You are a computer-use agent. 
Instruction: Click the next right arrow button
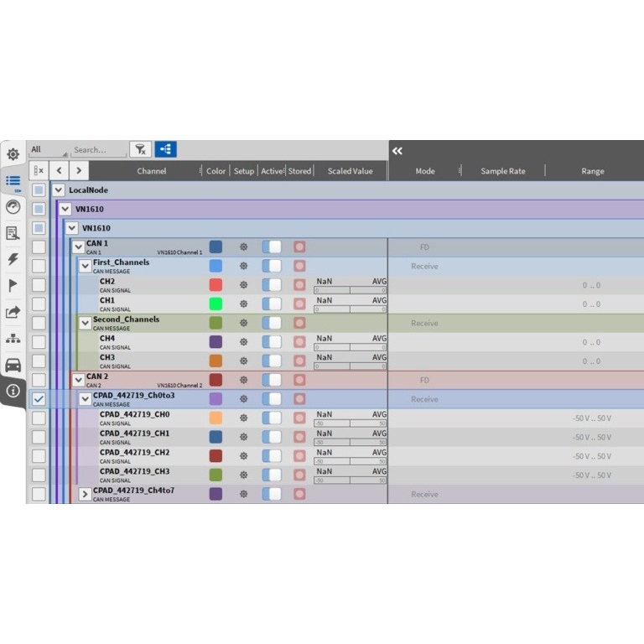79,170
